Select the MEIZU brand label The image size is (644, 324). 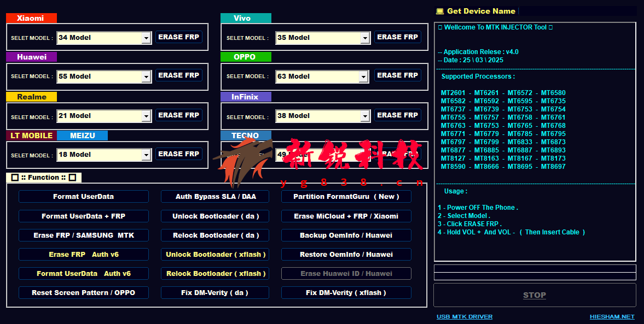pyautogui.click(x=82, y=136)
